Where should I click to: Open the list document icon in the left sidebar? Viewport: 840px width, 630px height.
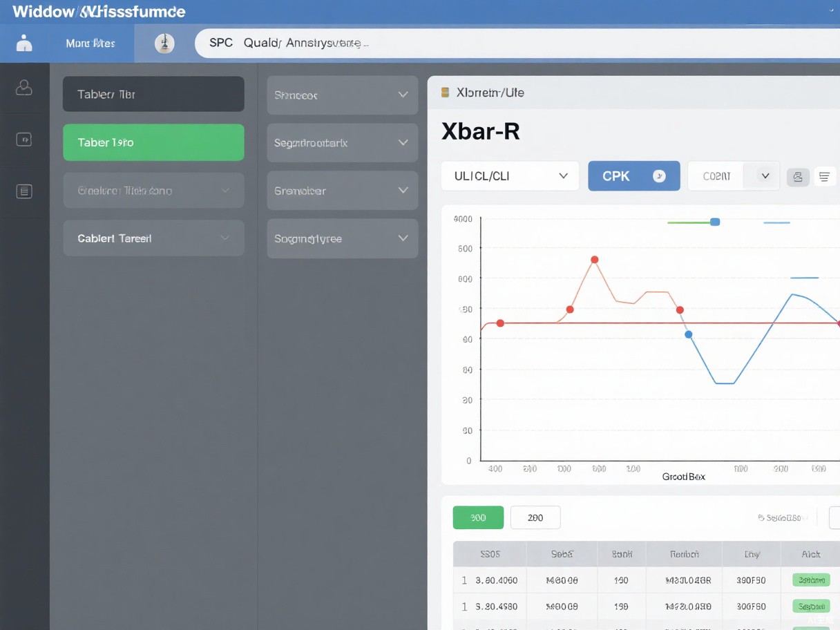click(24, 191)
